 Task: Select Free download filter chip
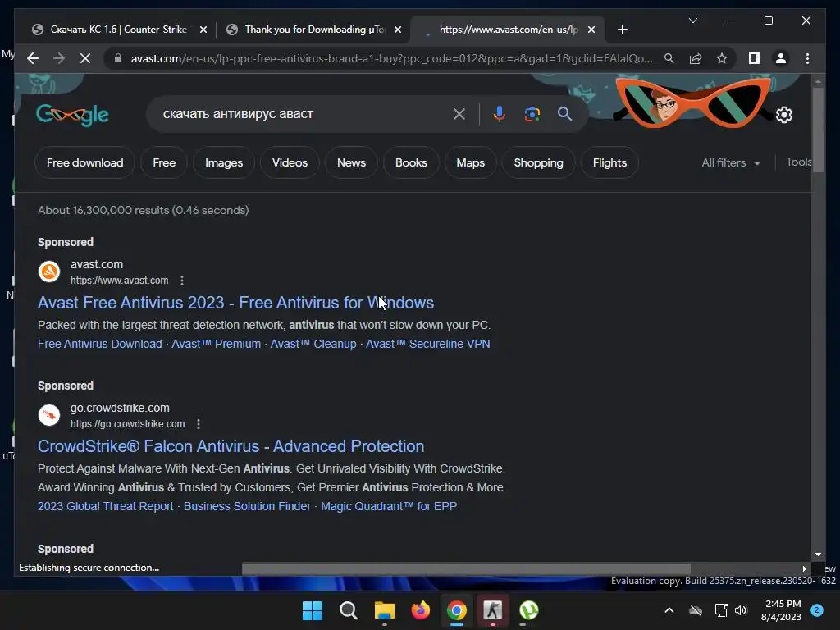[x=84, y=163]
